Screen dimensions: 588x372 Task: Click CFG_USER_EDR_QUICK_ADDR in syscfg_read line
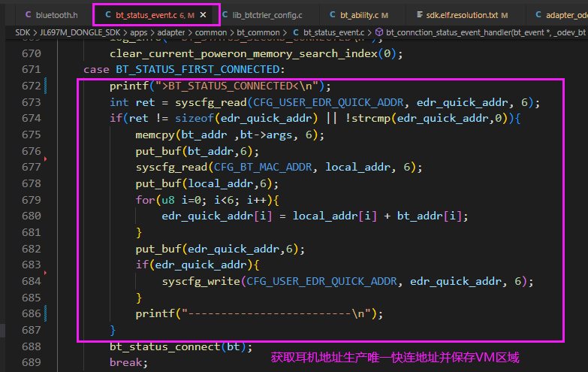click(x=328, y=102)
